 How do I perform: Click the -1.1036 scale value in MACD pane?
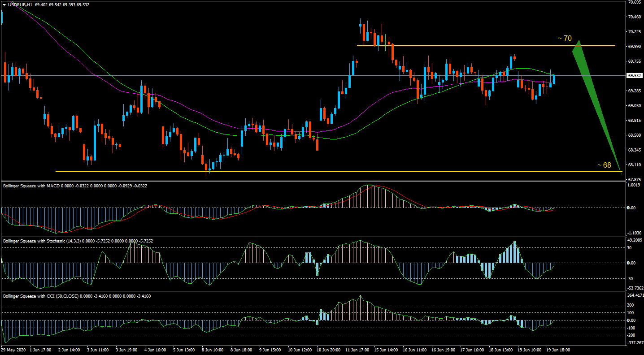tap(634, 233)
